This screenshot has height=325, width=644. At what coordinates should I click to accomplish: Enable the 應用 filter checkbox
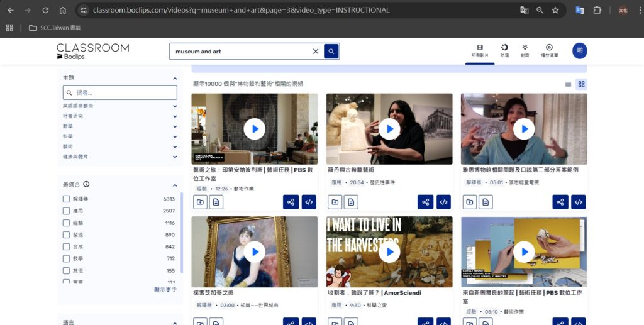67,211
